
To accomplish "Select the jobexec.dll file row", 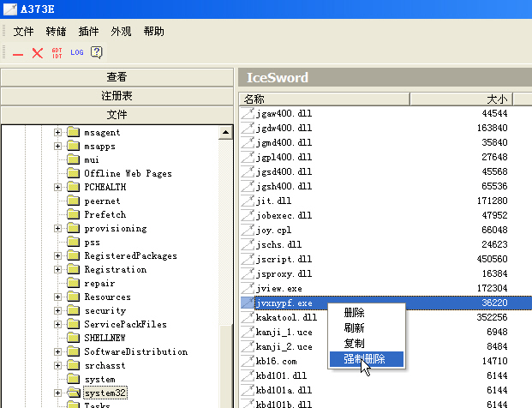I will tap(386, 215).
